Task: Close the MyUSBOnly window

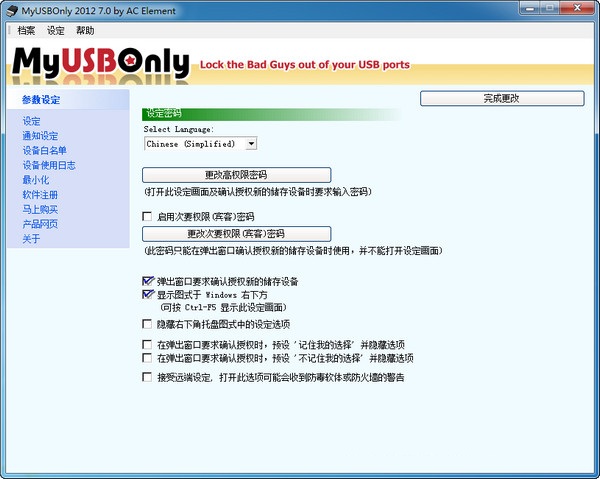Action: click(x=578, y=8)
